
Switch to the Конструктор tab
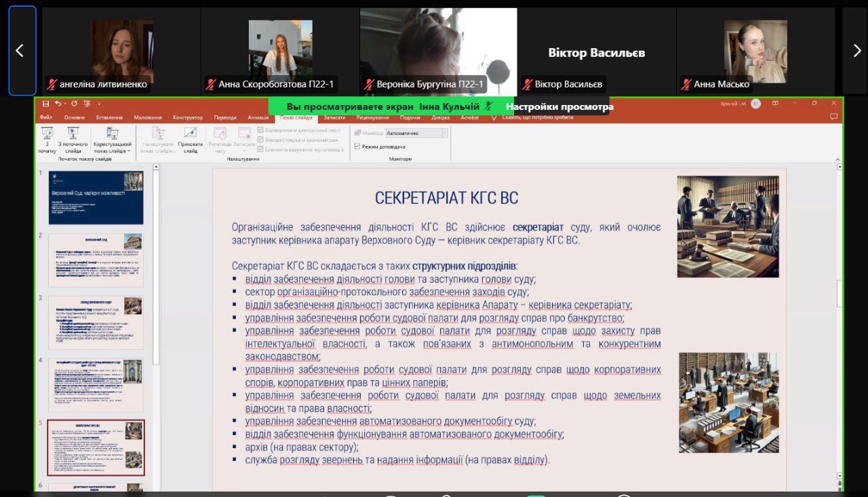188,117
